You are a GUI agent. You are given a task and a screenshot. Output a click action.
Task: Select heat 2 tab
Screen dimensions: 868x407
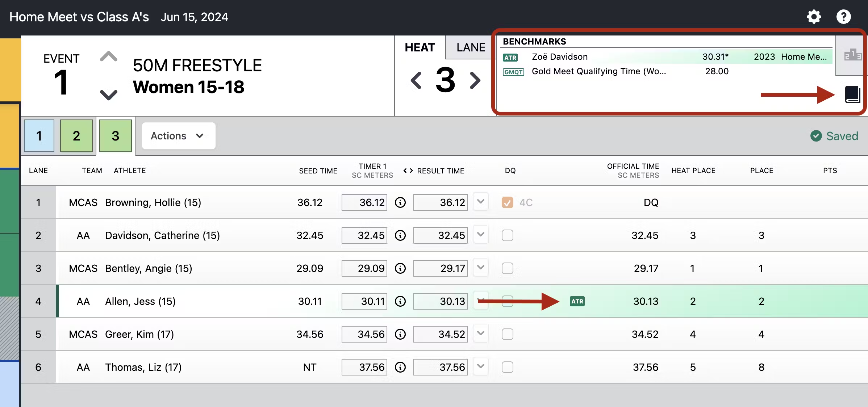[x=76, y=136]
